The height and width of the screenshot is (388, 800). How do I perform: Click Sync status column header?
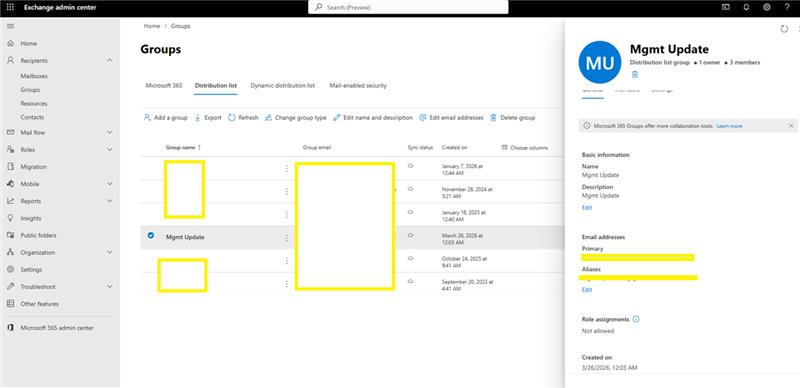click(x=420, y=148)
